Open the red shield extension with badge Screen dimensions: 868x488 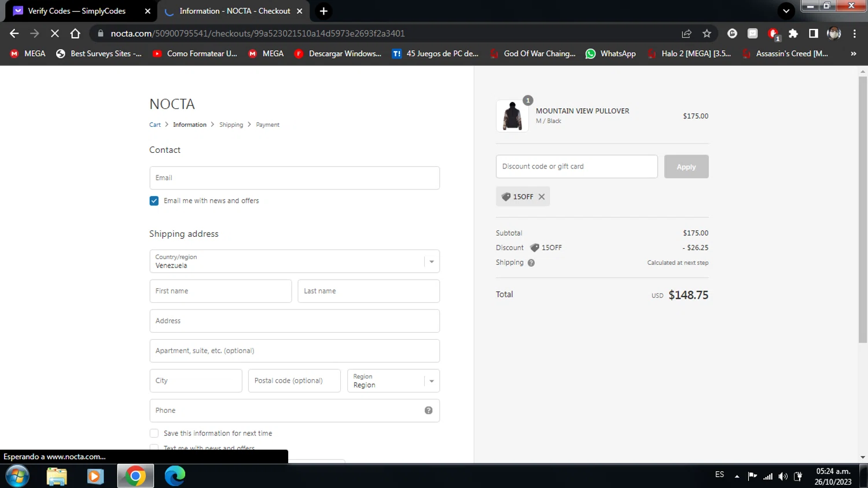(773, 34)
